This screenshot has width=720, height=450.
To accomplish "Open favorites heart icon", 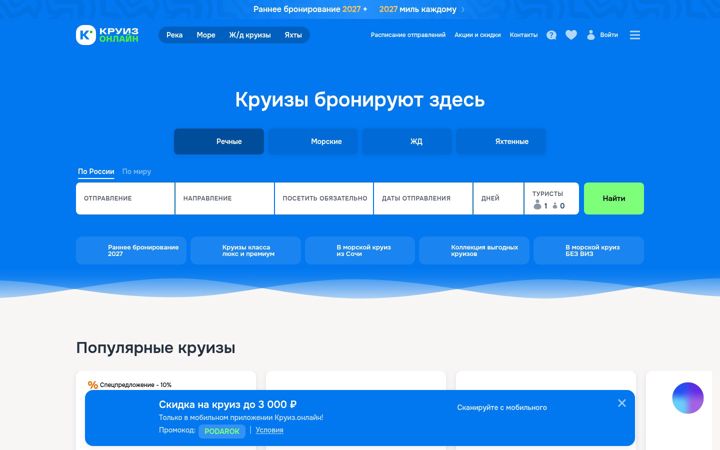I will tap(571, 35).
